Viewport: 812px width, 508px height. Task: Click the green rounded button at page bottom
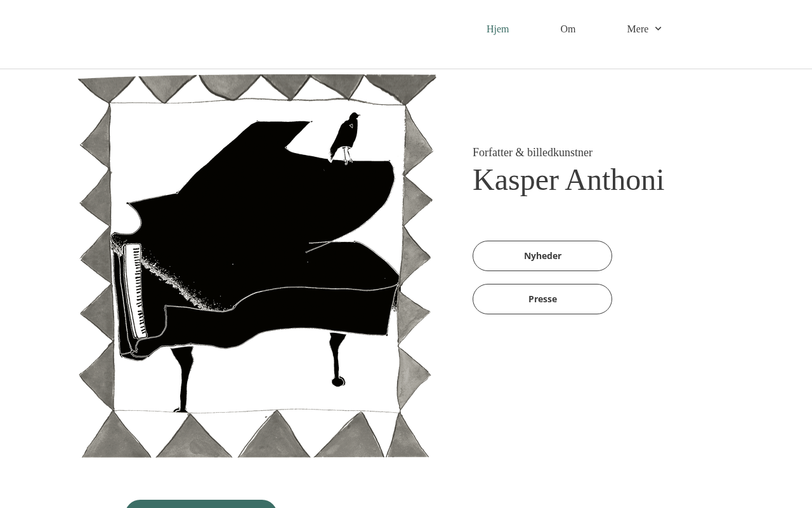click(x=201, y=504)
